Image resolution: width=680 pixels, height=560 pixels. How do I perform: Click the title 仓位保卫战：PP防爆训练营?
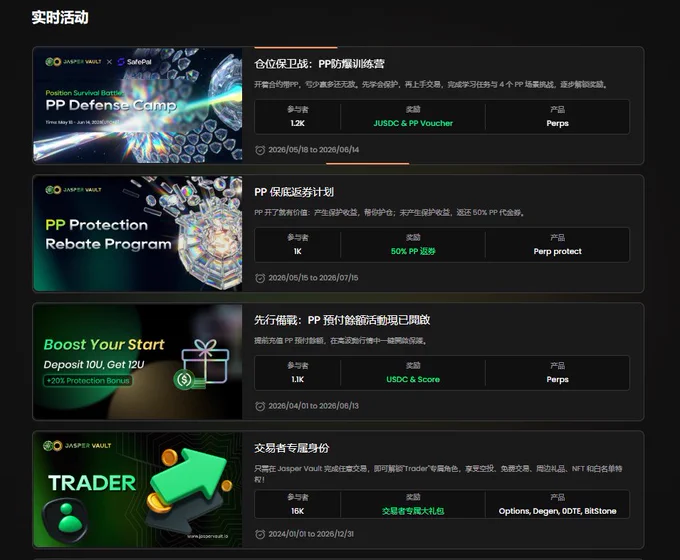click(x=319, y=64)
